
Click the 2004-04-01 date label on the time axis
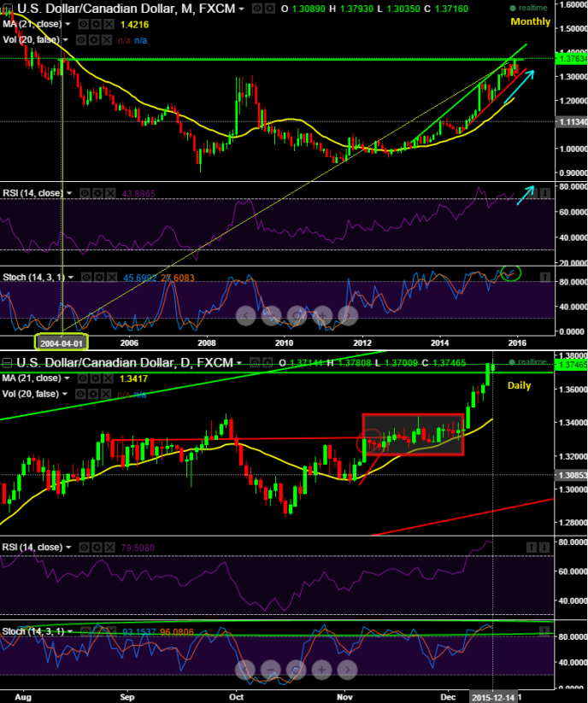coord(62,343)
